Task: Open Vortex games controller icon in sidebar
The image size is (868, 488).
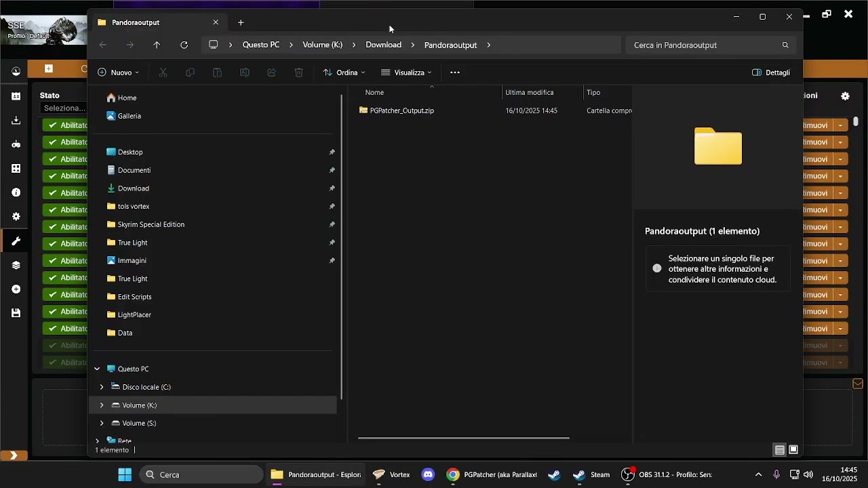Action: [x=16, y=144]
